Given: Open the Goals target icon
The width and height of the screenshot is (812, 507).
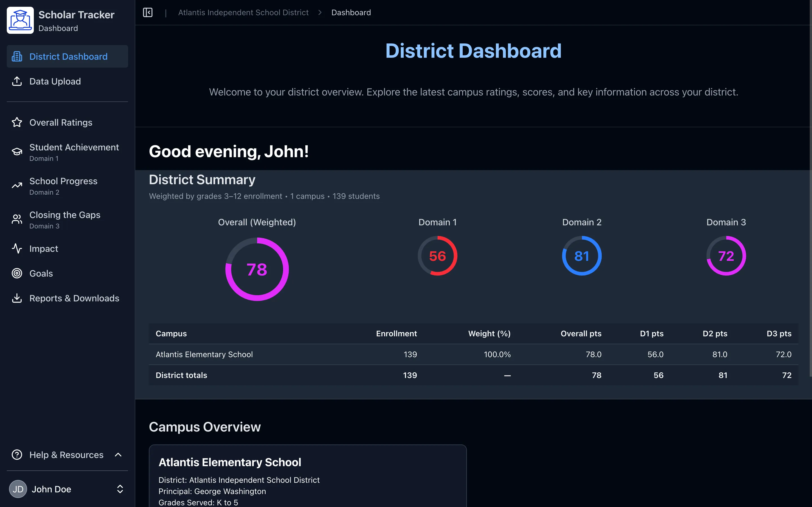Looking at the screenshot, I should (17, 273).
